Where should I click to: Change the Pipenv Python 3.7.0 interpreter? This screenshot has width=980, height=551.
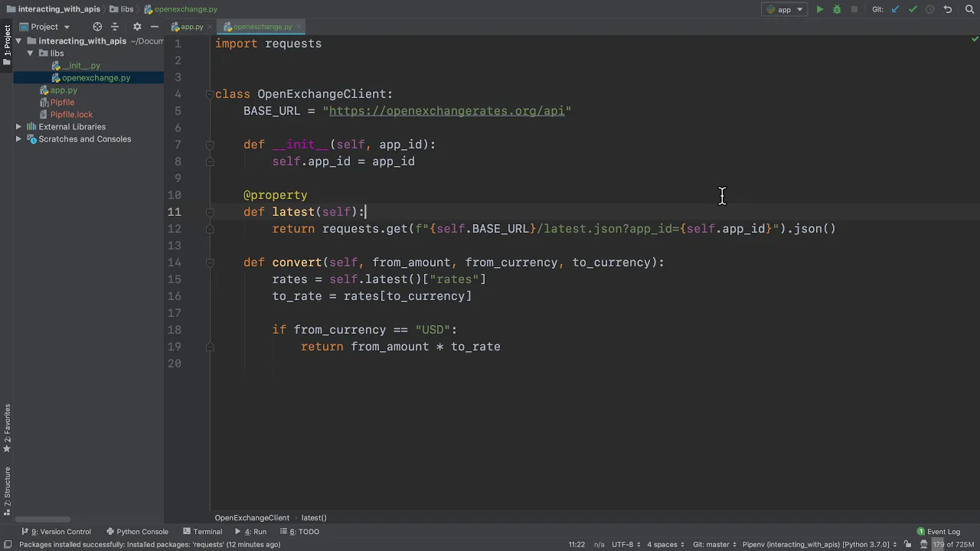(819, 544)
